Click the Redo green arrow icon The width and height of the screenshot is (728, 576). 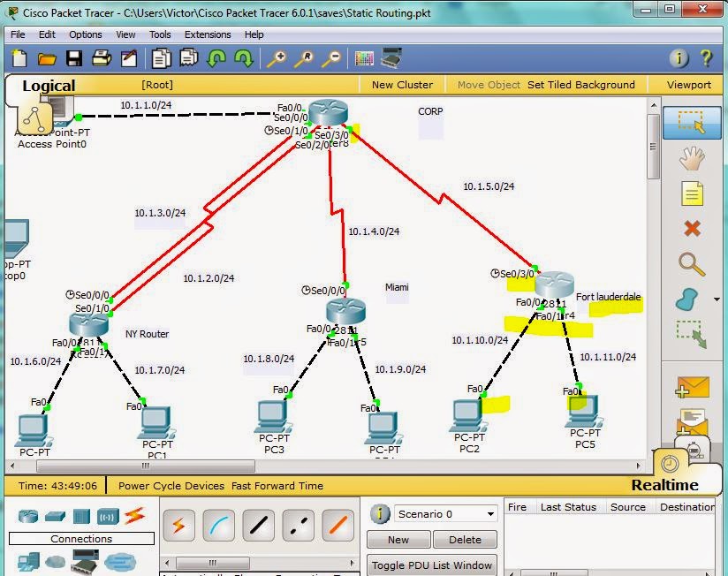[244, 59]
